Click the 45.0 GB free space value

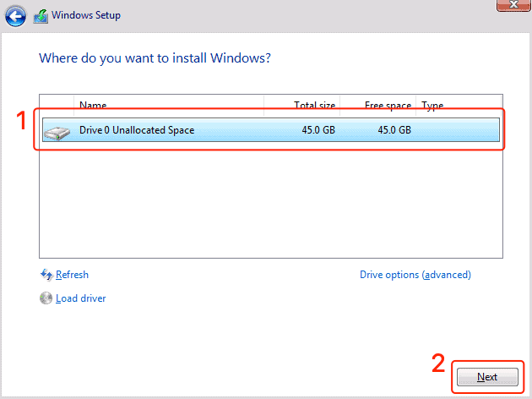pyautogui.click(x=394, y=130)
